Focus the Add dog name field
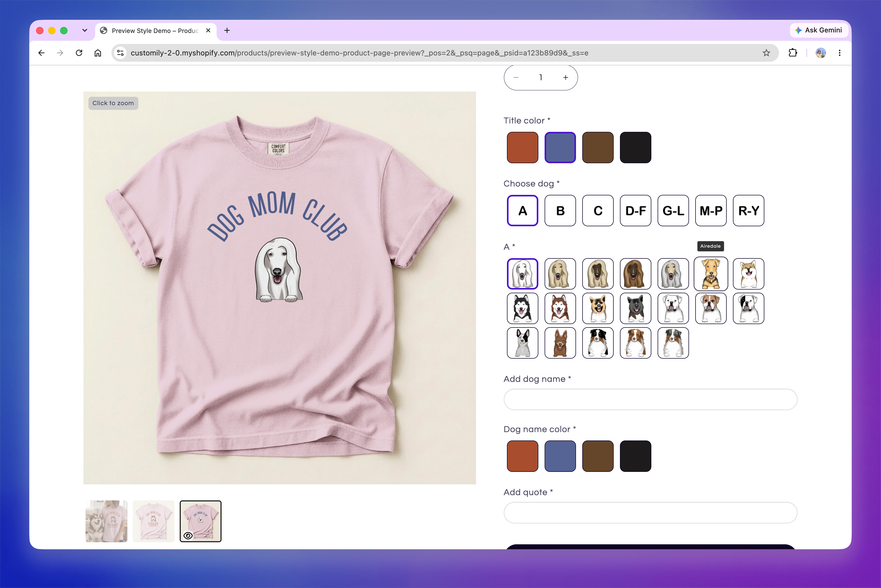Viewport: 881px width, 588px height. click(x=650, y=399)
